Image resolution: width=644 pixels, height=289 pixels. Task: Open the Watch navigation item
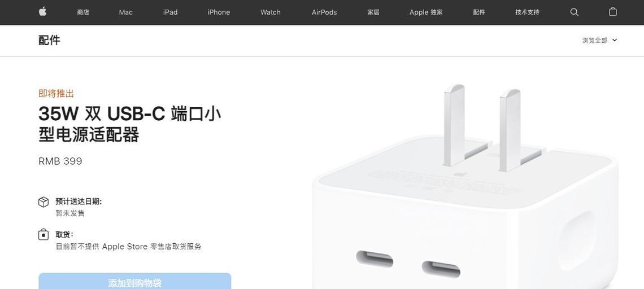click(270, 12)
